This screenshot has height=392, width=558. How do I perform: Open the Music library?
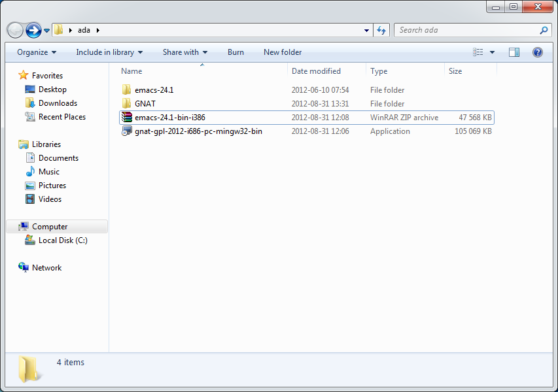click(49, 172)
